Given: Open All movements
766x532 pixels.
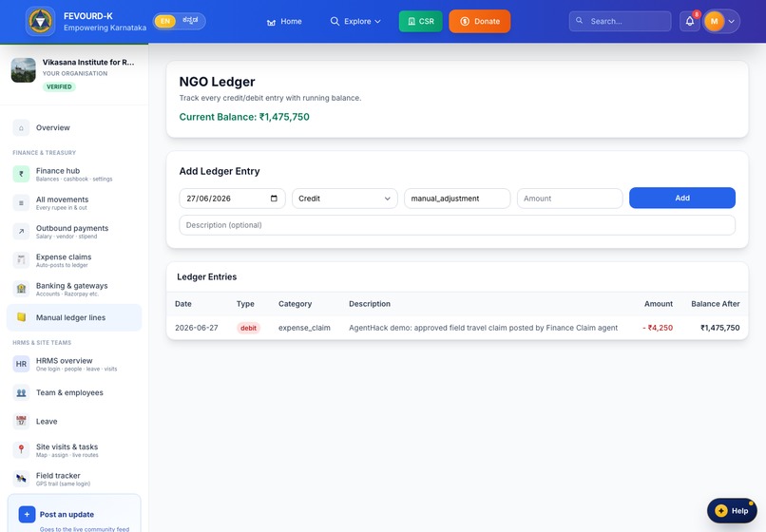Looking at the screenshot, I should pyautogui.click(x=74, y=202).
